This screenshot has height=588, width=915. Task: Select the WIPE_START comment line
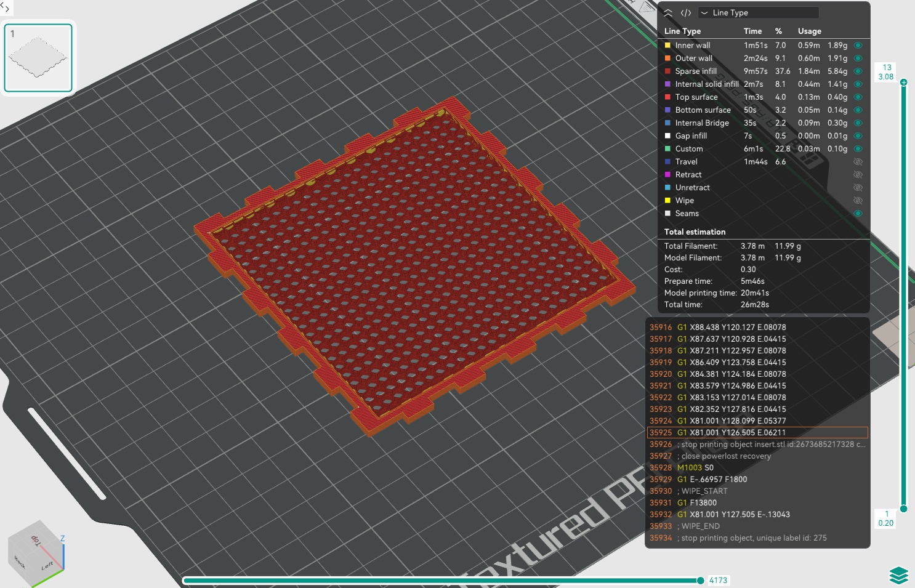tap(758, 491)
